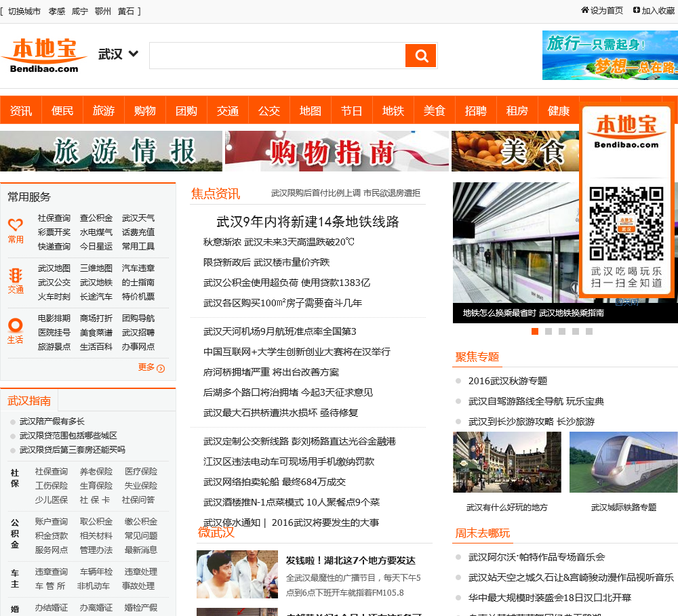Image resolution: width=678 pixels, height=616 pixels.
Task: Click the orange search magnifier button
Action: pyautogui.click(x=420, y=56)
